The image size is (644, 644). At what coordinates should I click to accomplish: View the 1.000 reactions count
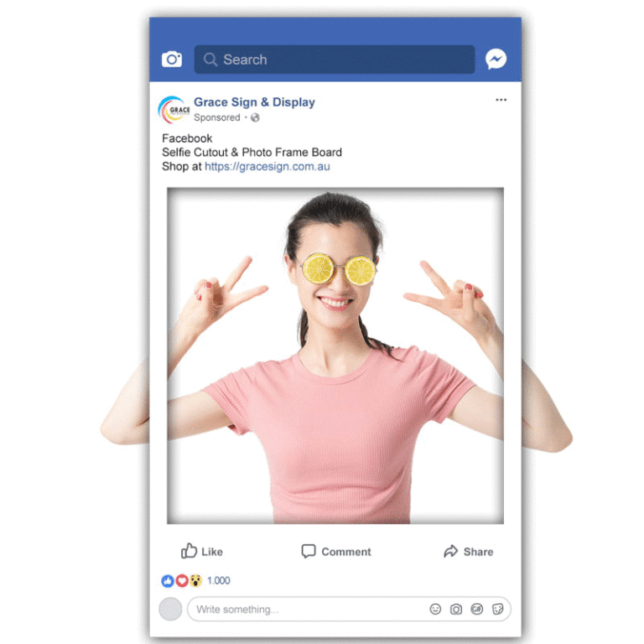(219, 581)
